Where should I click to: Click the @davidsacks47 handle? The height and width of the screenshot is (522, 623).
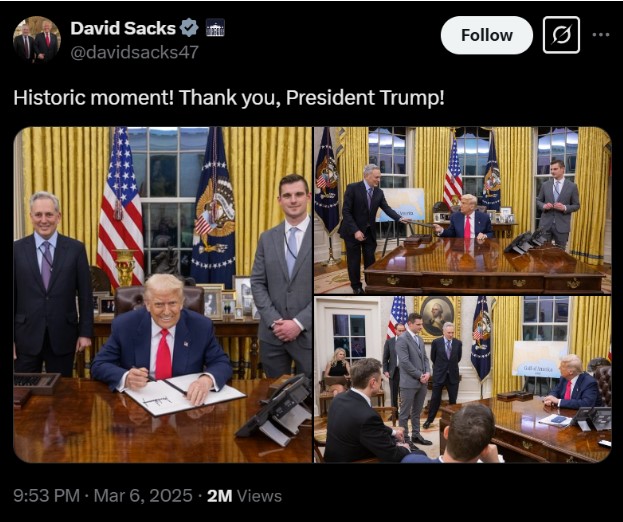tap(134, 52)
